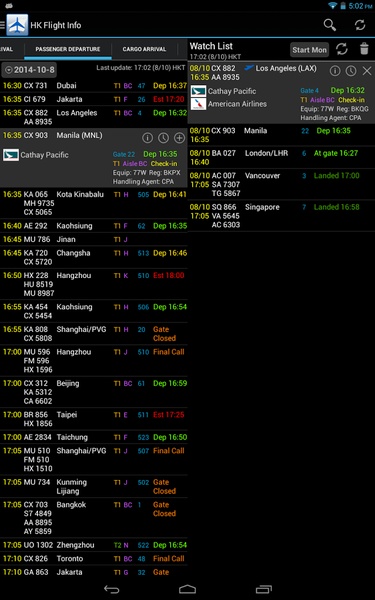375x600 pixels.
Task: Refresh flights with top bar sync icon
Action: 360,25
